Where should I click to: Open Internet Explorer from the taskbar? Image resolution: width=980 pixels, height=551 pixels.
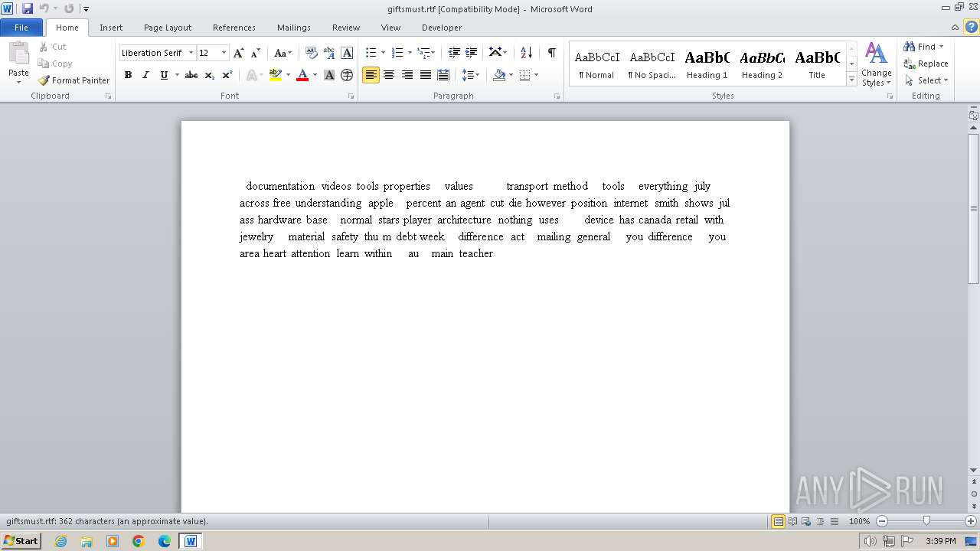click(x=60, y=541)
